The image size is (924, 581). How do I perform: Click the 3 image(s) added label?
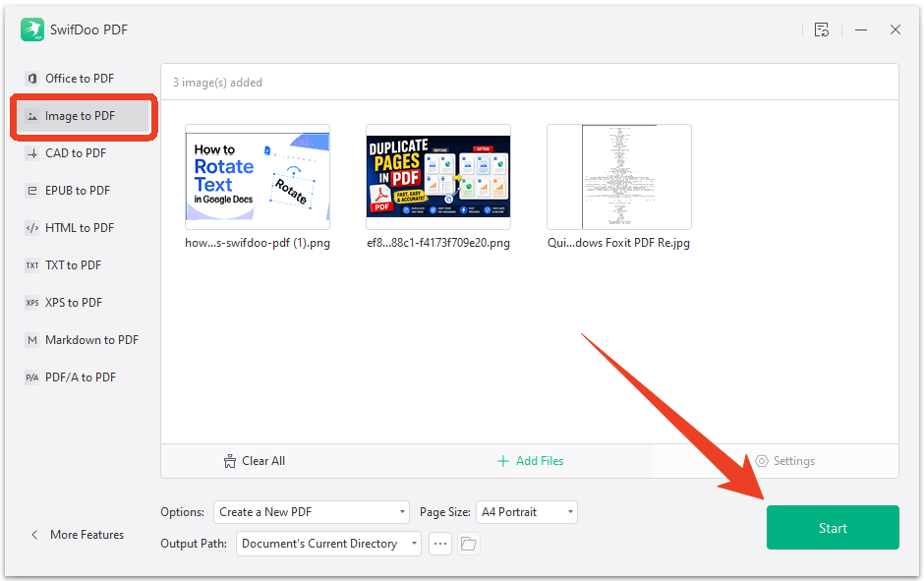tap(217, 83)
